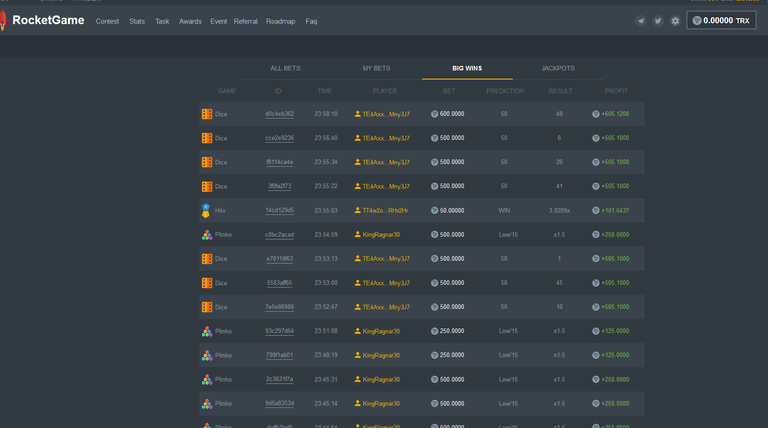Click the Dice icon in the cce2e9236 row

point(207,138)
